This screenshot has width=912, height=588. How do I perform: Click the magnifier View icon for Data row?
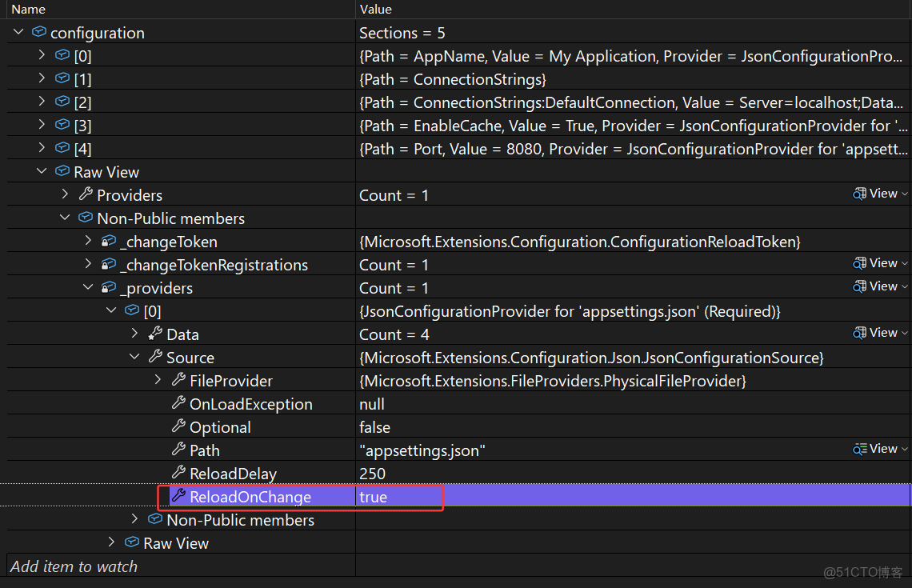click(860, 333)
